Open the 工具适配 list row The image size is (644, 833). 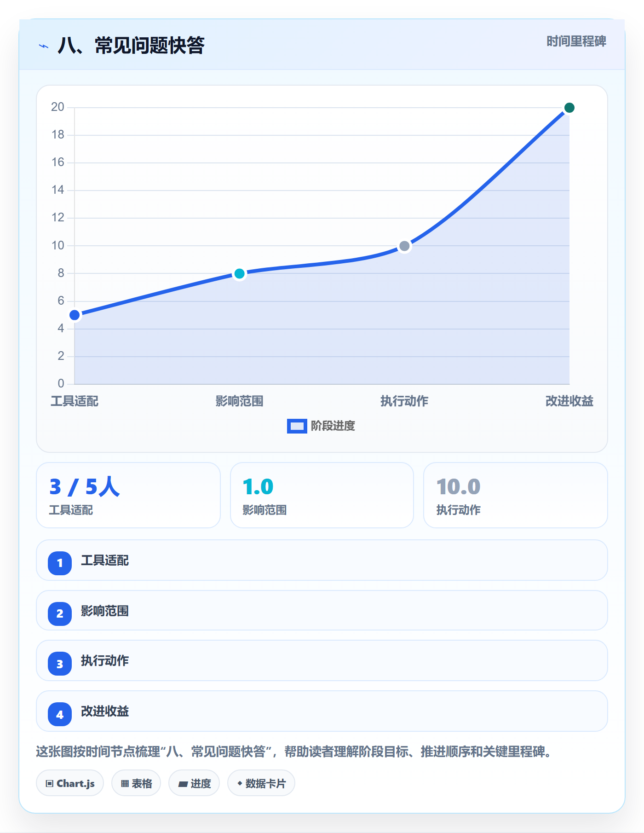click(322, 560)
